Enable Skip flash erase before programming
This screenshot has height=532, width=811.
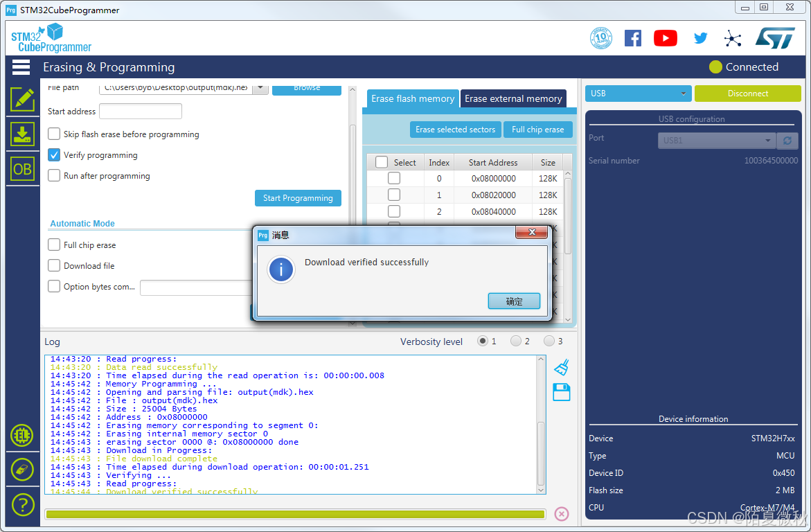coord(54,134)
